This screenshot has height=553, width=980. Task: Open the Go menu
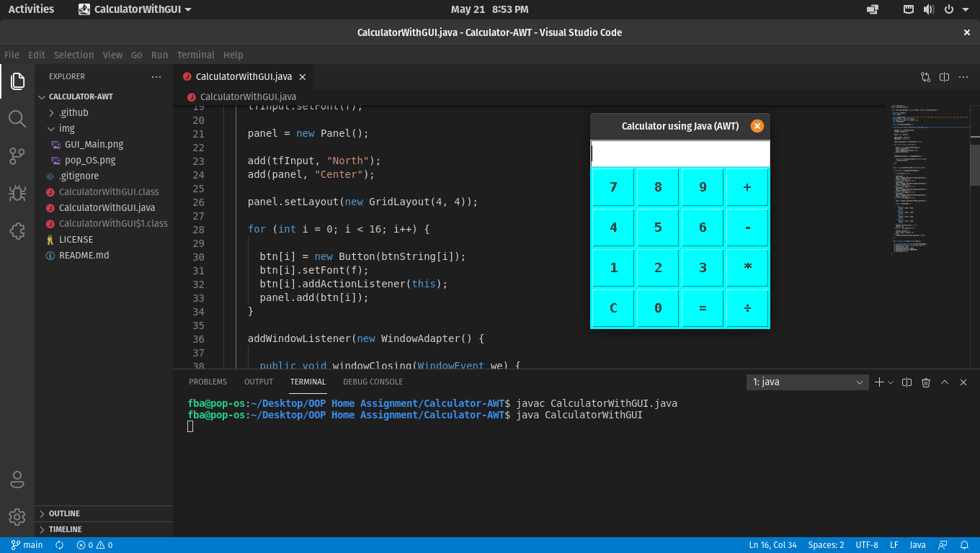coord(137,55)
